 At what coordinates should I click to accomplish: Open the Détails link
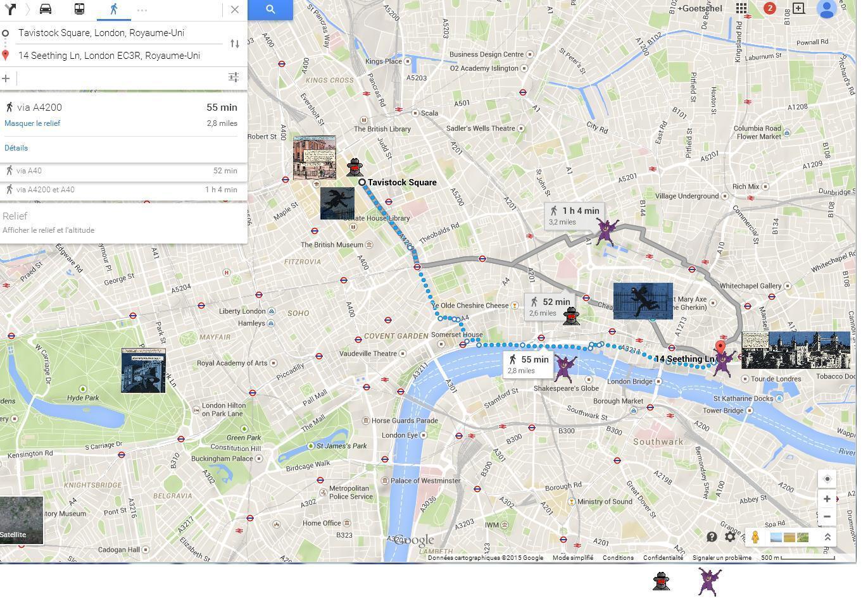click(16, 148)
